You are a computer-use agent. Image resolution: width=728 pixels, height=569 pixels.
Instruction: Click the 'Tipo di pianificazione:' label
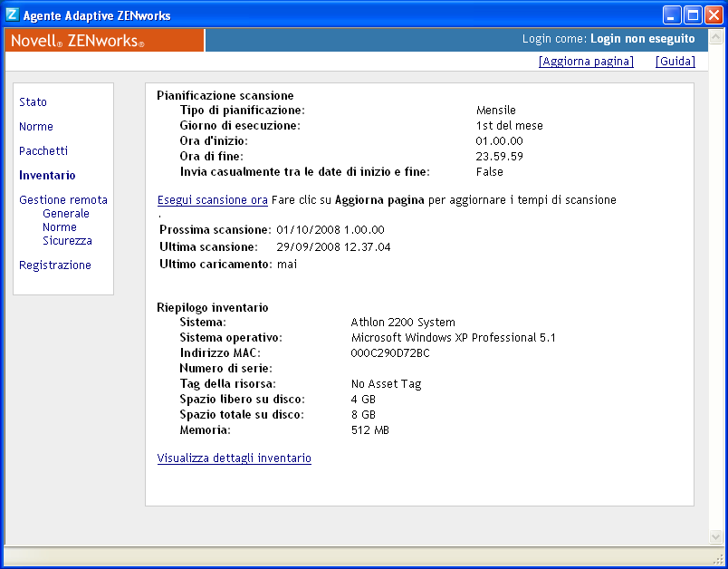pos(243,111)
